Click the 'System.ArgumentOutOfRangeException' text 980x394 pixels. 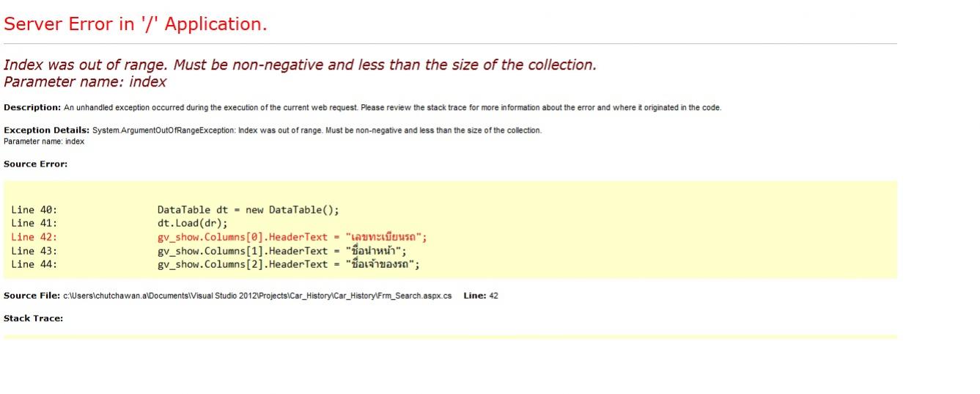click(x=163, y=131)
